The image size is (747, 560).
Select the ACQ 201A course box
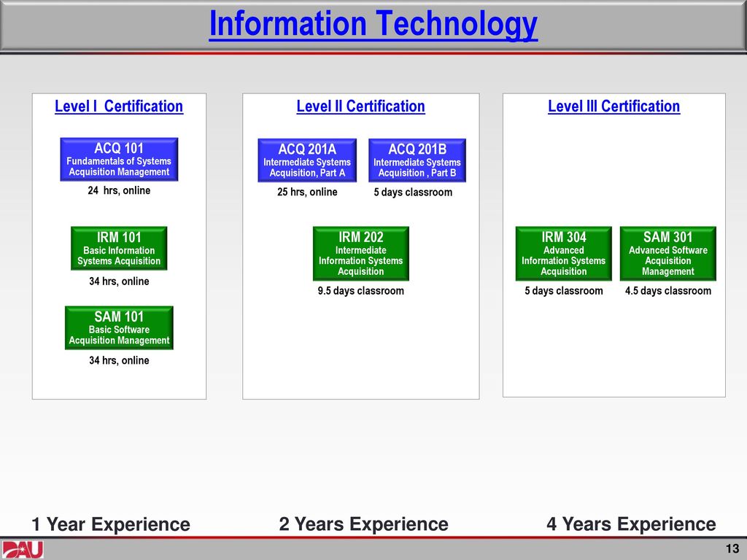click(307, 160)
